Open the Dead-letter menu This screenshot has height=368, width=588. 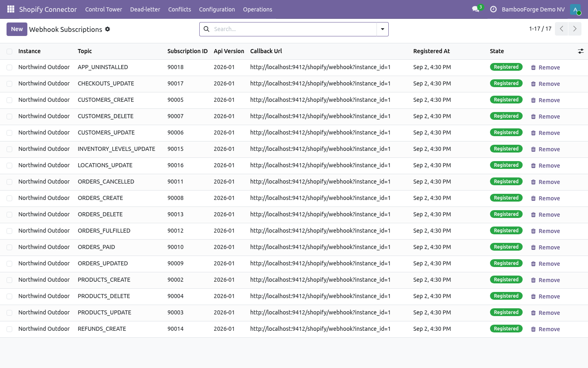click(145, 9)
